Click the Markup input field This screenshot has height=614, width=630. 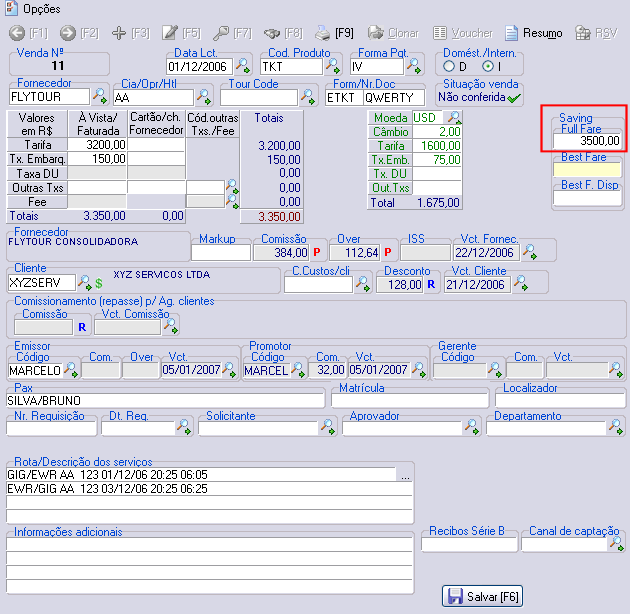click(221, 253)
